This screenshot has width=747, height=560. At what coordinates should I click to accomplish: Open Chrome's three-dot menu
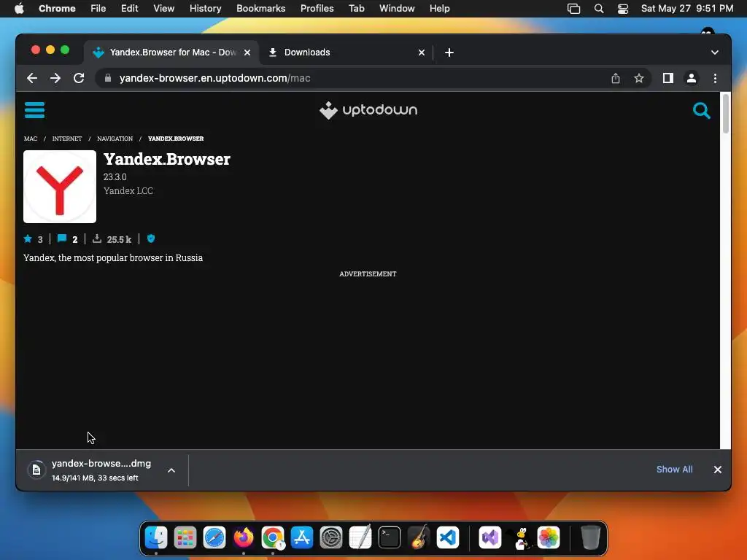click(715, 78)
